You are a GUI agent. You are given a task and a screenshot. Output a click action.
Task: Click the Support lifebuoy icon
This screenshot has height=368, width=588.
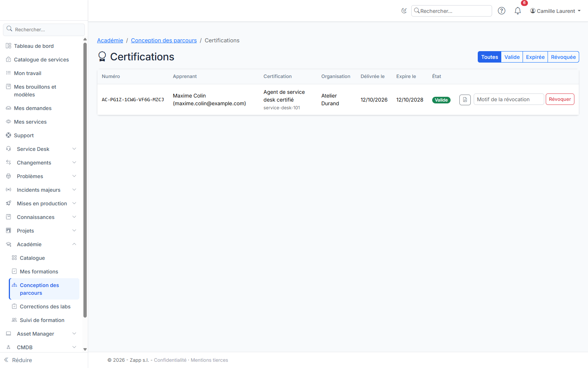pyautogui.click(x=8, y=135)
